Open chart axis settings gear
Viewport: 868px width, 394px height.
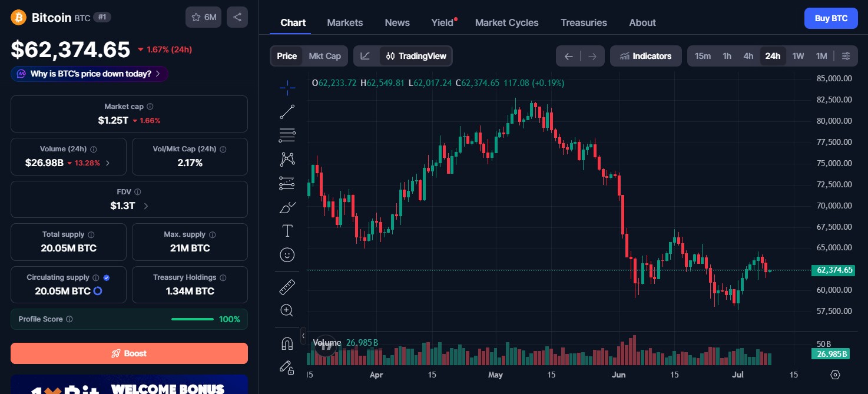coord(835,375)
